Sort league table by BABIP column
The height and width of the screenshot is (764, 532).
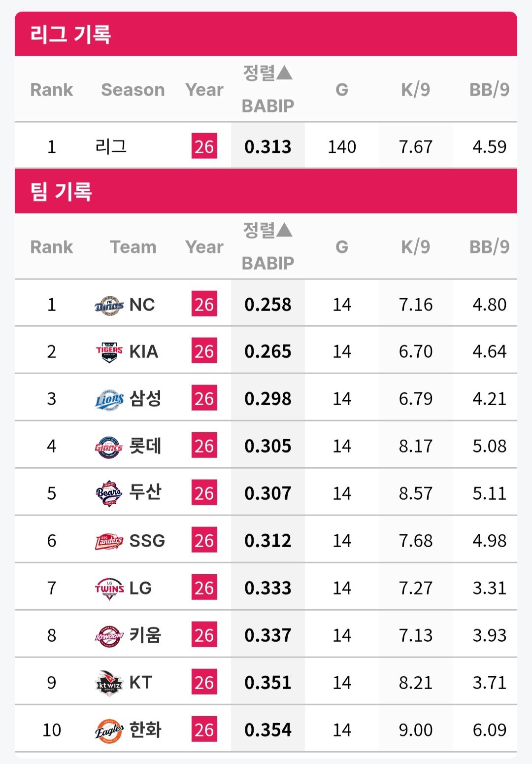click(267, 89)
